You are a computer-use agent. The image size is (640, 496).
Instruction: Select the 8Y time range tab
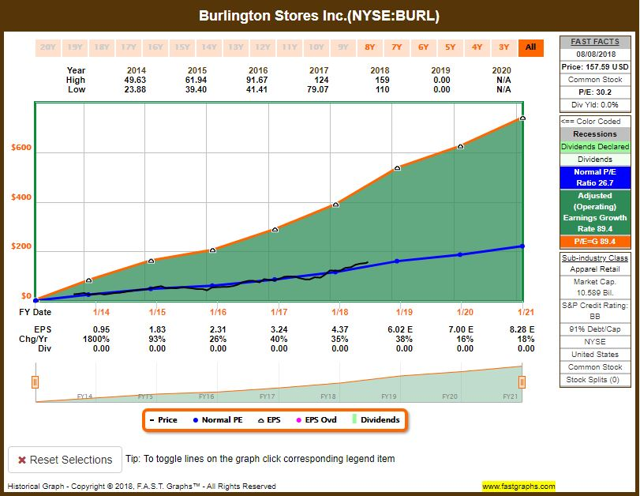pyautogui.click(x=370, y=47)
